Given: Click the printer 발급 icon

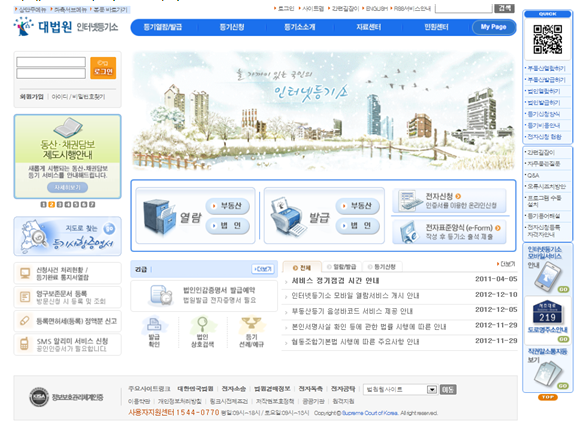Looking at the screenshot, I should point(288,217).
